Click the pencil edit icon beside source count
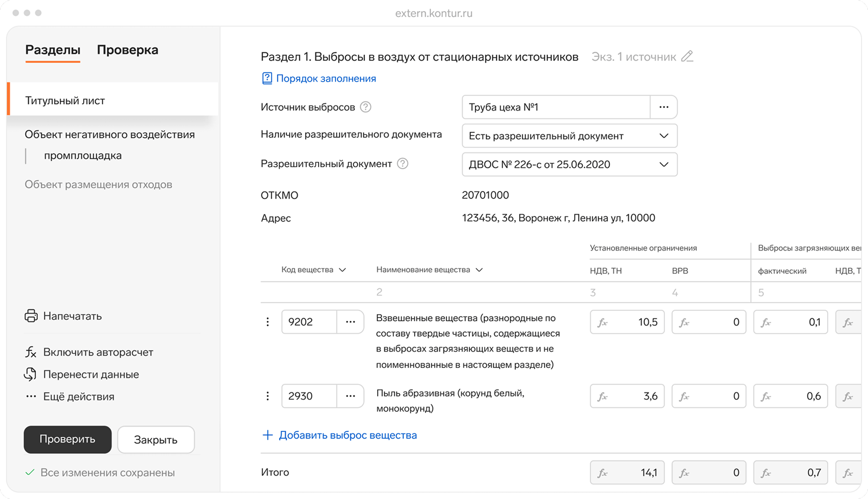868x499 pixels. [687, 57]
